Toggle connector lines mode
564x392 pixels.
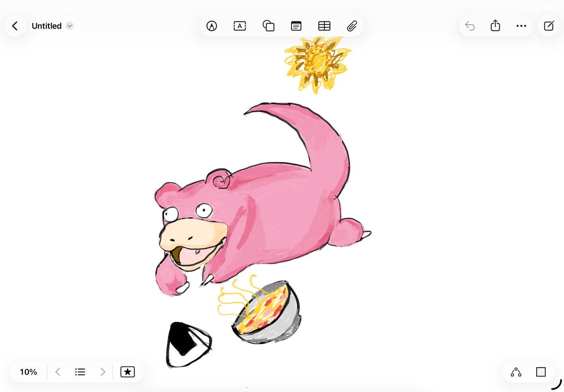516,372
